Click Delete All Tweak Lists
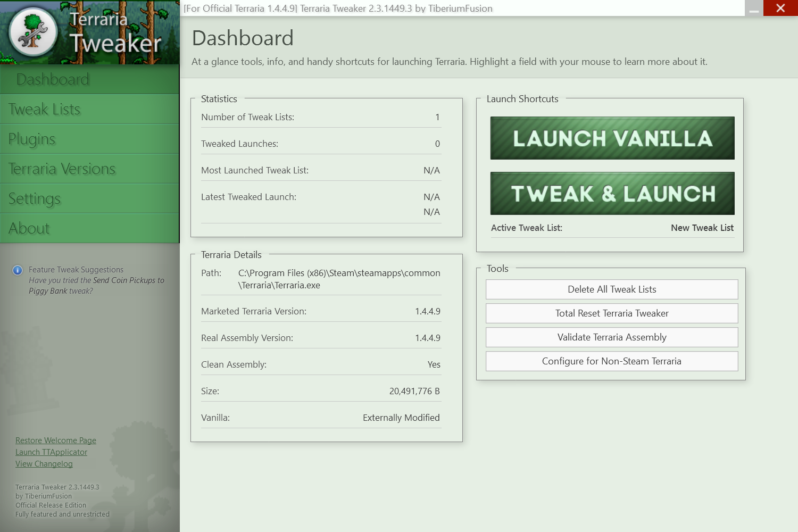Image resolution: width=798 pixels, height=532 pixels. coord(612,289)
